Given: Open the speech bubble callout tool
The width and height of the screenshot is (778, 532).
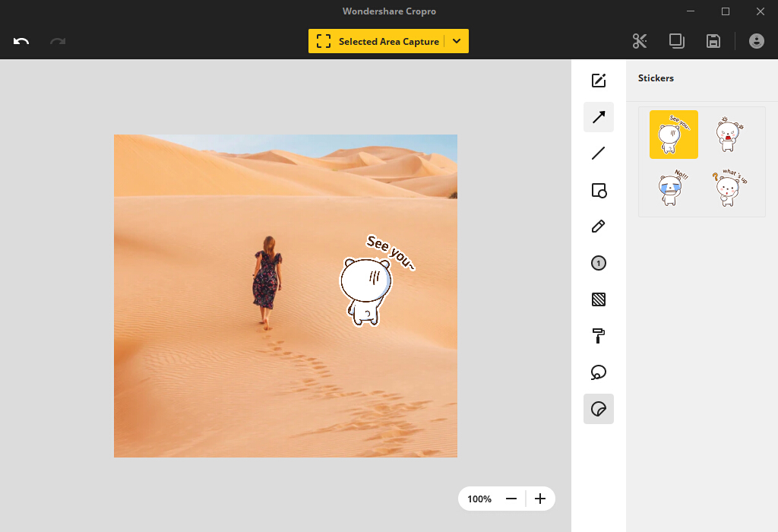Looking at the screenshot, I should 599,372.
